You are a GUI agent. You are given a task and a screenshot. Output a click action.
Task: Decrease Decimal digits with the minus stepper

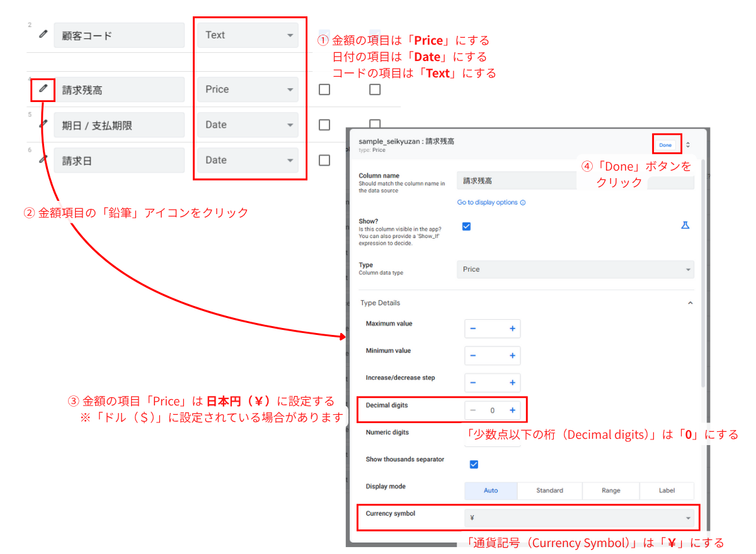(472, 409)
